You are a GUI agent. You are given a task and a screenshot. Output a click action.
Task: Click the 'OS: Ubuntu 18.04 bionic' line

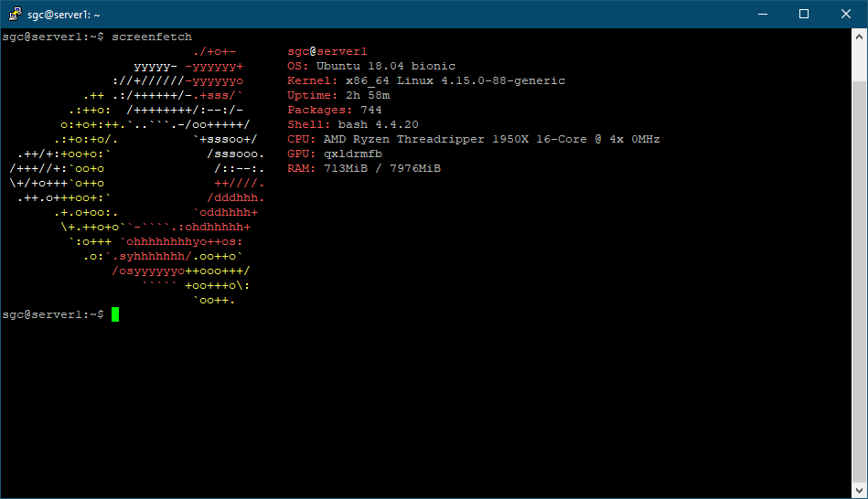[371, 66]
